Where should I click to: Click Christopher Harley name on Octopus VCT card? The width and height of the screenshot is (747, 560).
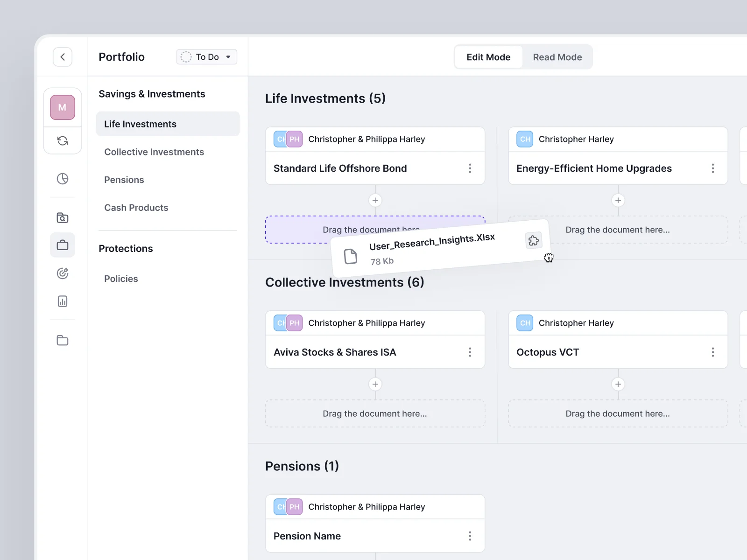click(576, 323)
